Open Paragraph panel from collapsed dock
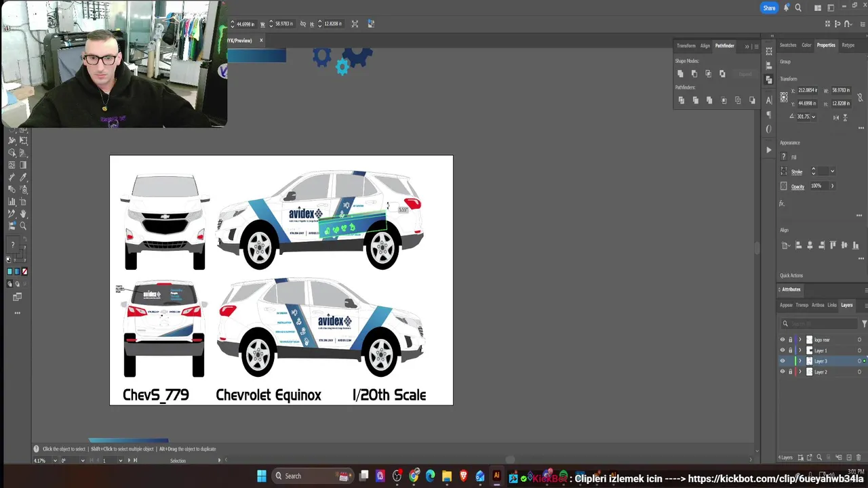 pos(769,114)
